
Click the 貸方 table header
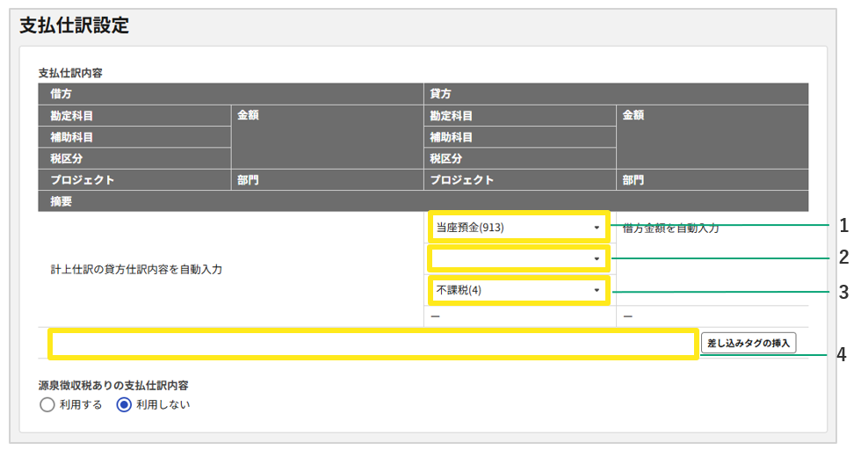[x=440, y=94]
